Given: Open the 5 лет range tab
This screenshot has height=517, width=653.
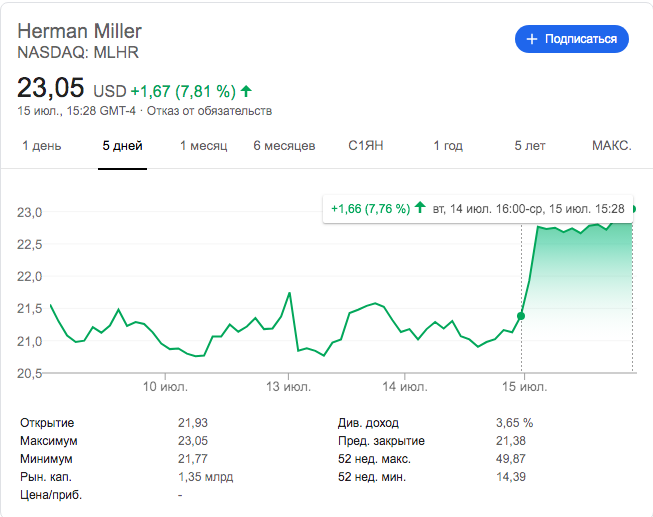Looking at the screenshot, I should pyautogui.click(x=530, y=146).
